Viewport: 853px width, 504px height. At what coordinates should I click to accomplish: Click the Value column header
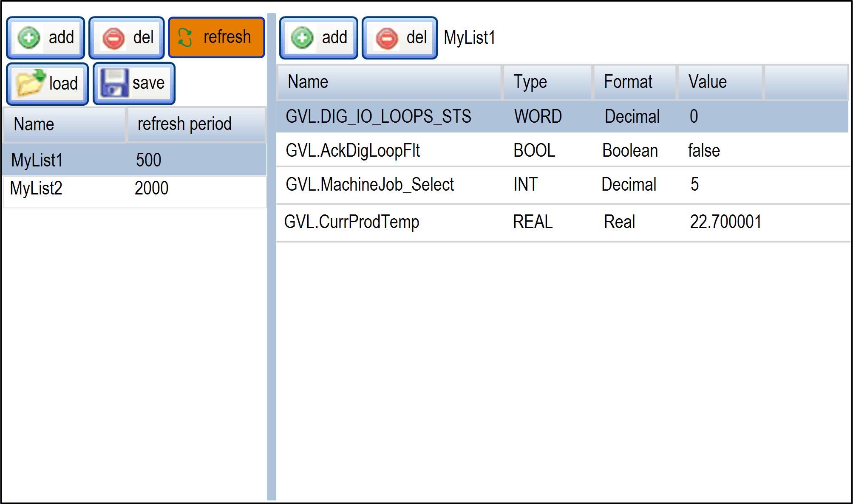pyautogui.click(x=708, y=82)
